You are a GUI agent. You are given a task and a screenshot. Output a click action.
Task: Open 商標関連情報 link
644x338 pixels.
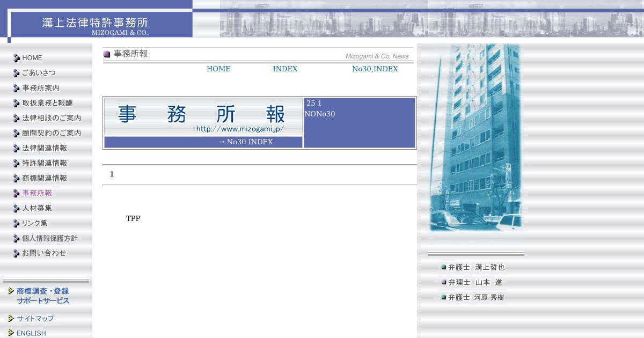pos(45,178)
